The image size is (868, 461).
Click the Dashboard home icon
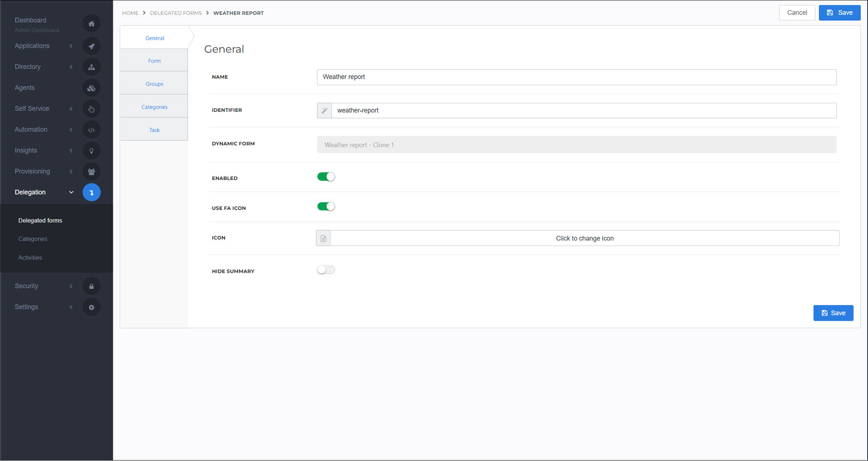[x=91, y=24]
